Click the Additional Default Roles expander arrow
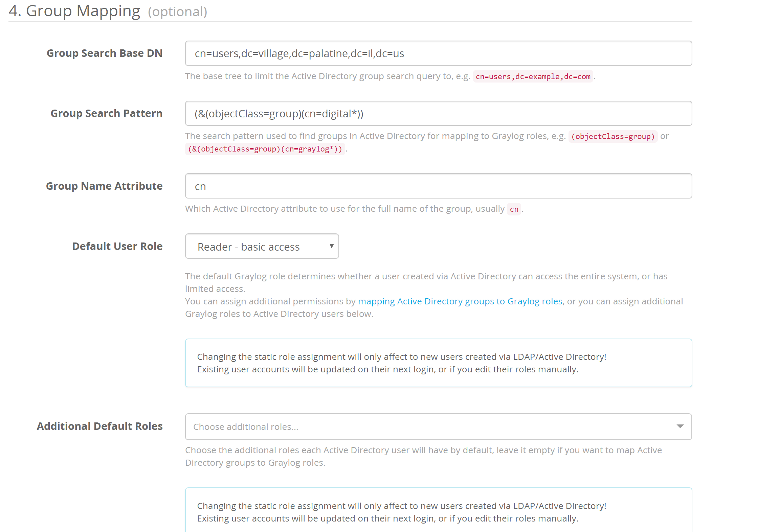This screenshot has height=532, width=757. tap(680, 426)
